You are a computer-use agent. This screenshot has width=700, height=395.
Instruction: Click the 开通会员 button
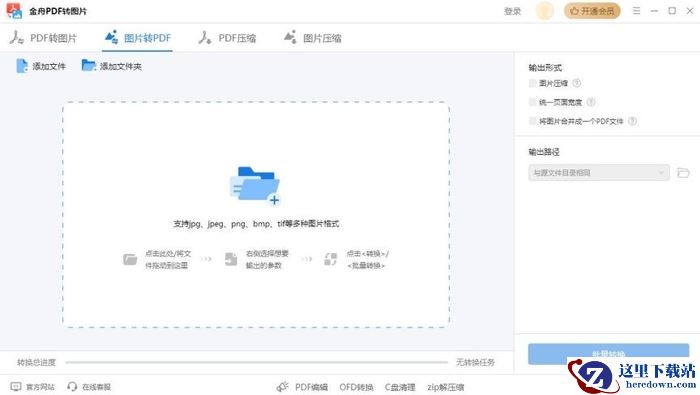(x=592, y=11)
